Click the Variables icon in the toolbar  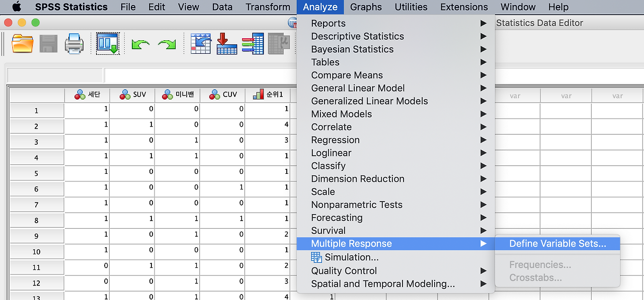(253, 44)
